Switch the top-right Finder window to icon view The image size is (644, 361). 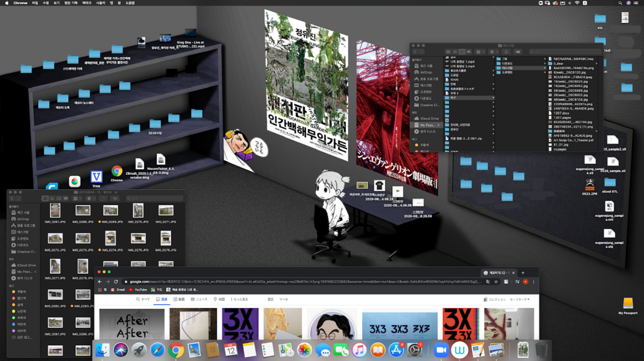pos(448,52)
